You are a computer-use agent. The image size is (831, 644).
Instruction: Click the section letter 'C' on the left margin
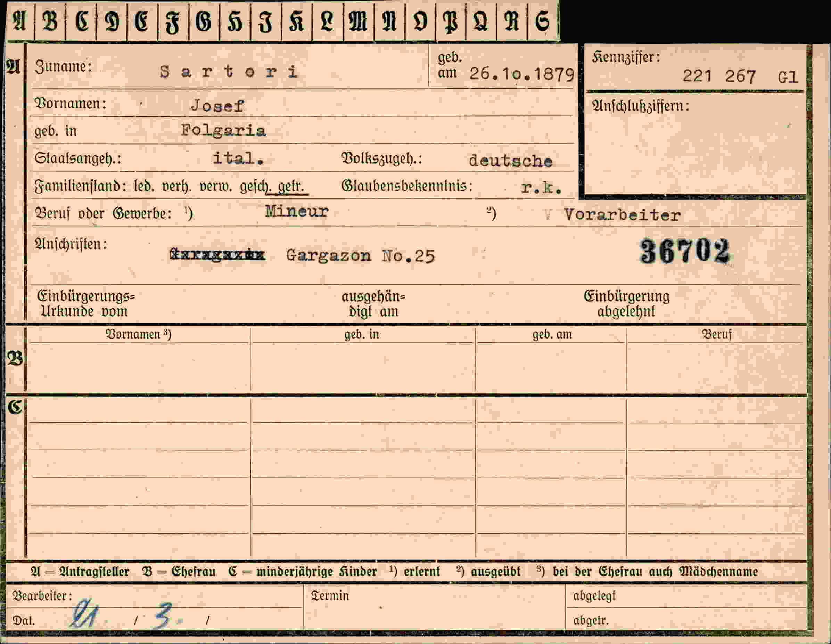(16, 407)
